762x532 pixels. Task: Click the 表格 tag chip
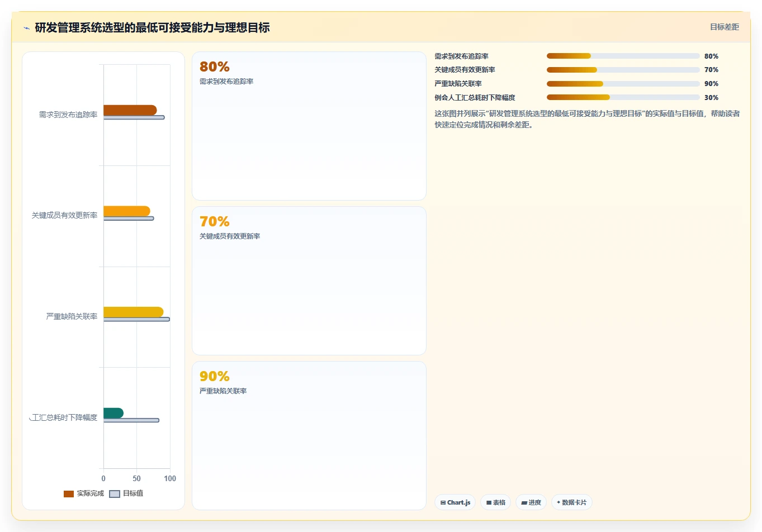click(495, 502)
